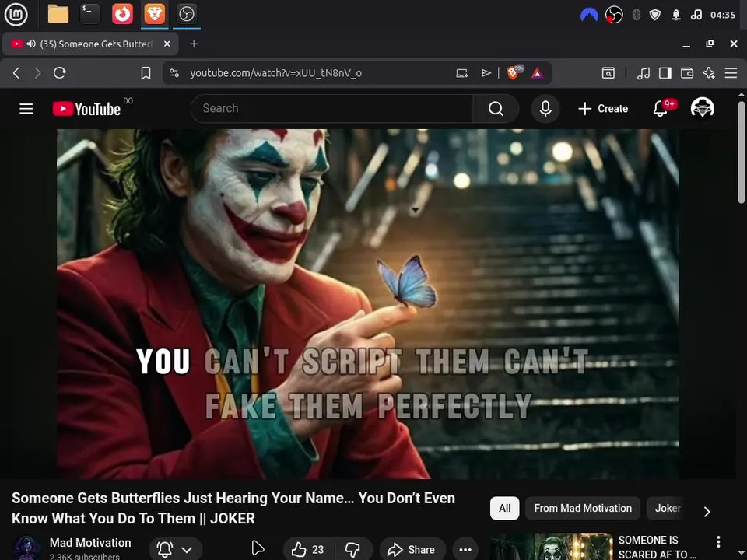Open options for SOMEONE IS SCARED video
This screenshot has width=747, height=560.
(x=718, y=541)
